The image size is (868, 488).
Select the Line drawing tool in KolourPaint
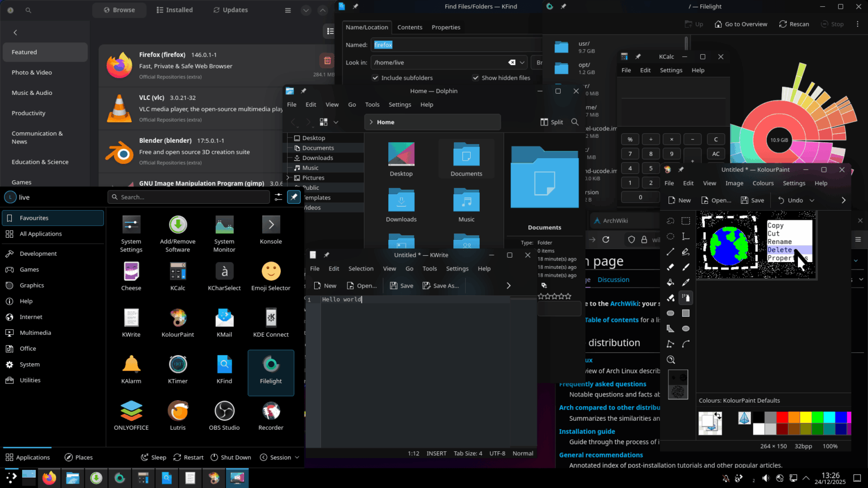click(x=671, y=252)
